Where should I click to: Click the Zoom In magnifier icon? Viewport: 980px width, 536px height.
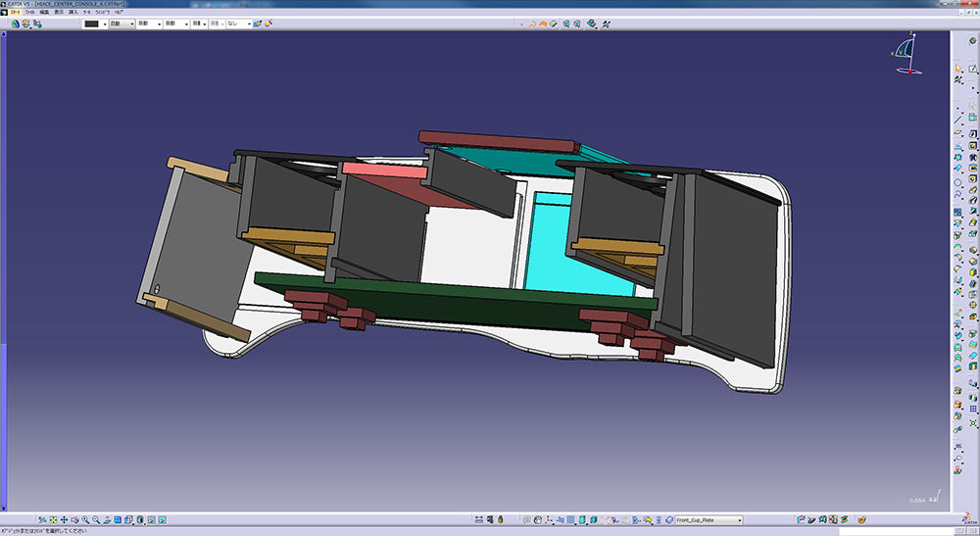coord(85,520)
